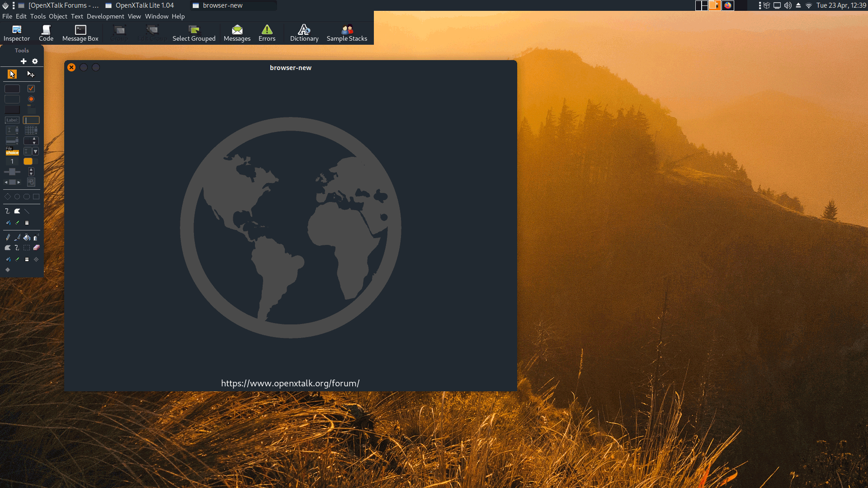Open the Development menu
The height and width of the screenshot is (488, 868).
pyautogui.click(x=105, y=16)
